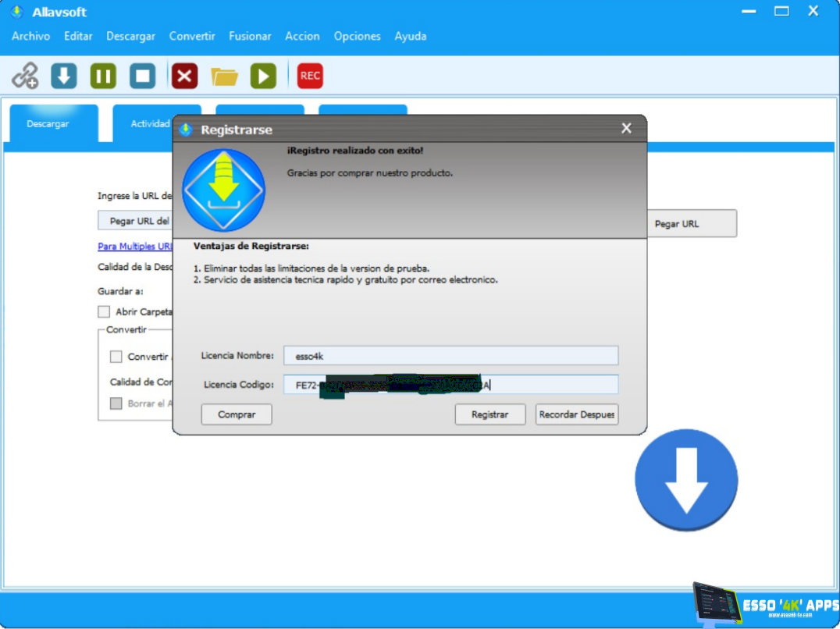This screenshot has width=840, height=629.
Task: Click the Comprar button
Action: (237, 414)
